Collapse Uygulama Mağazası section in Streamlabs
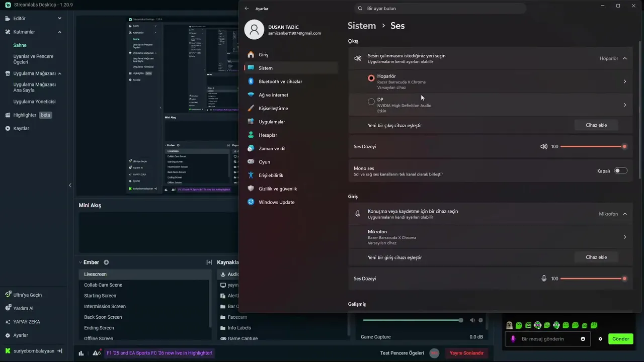The width and height of the screenshot is (644, 362). tap(59, 73)
